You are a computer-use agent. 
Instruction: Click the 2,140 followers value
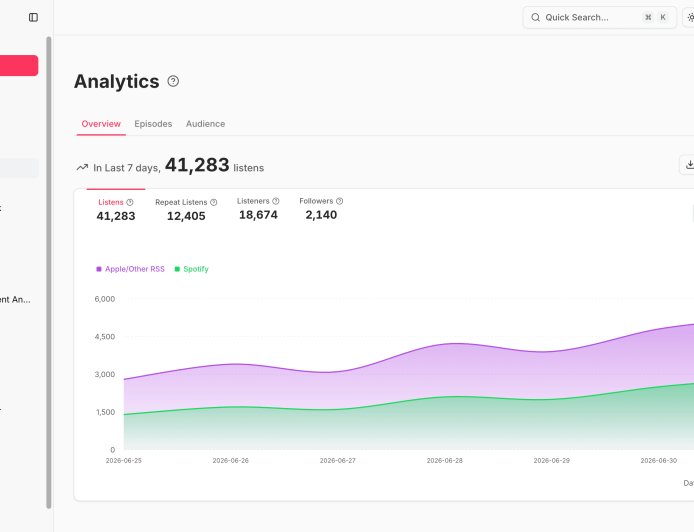pos(321,215)
